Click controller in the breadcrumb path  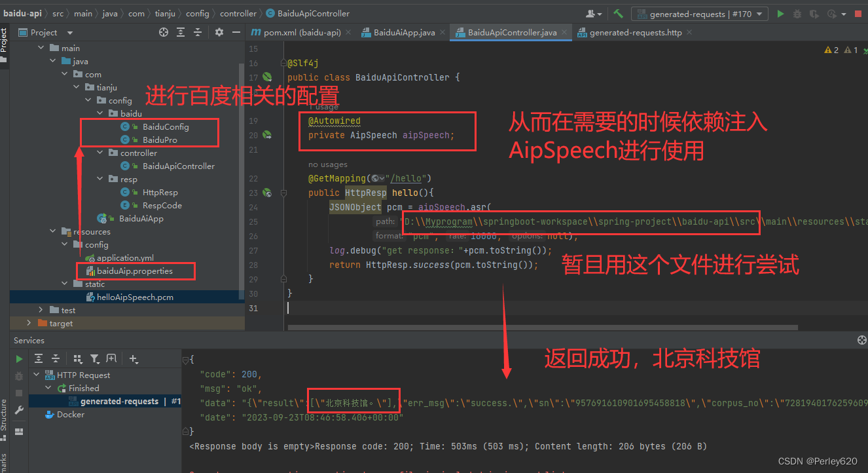tap(238, 13)
